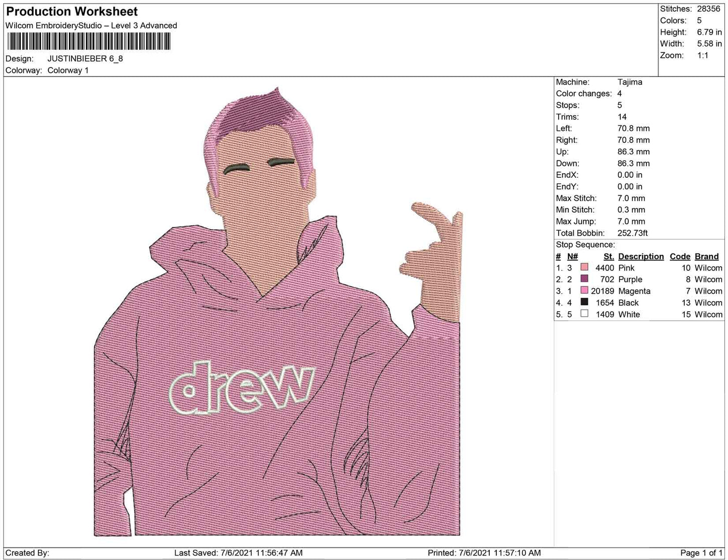Click 'Wilcom EmbroideryStudio – Level 3 Advanced' text
The image size is (728, 560).
pyautogui.click(x=91, y=26)
